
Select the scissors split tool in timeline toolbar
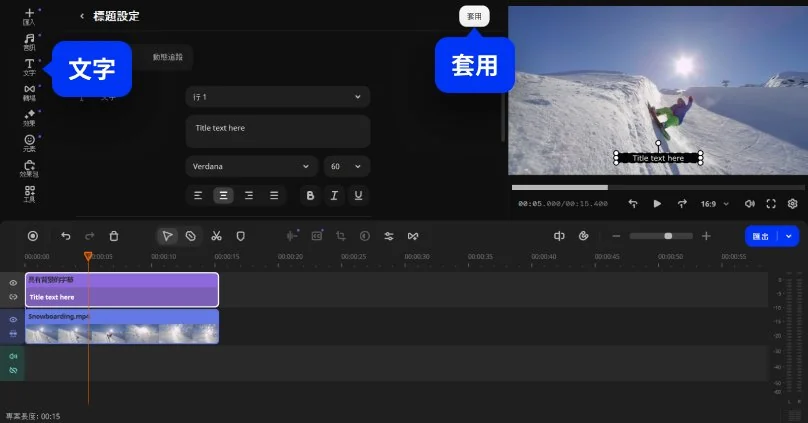click(216, 236)
